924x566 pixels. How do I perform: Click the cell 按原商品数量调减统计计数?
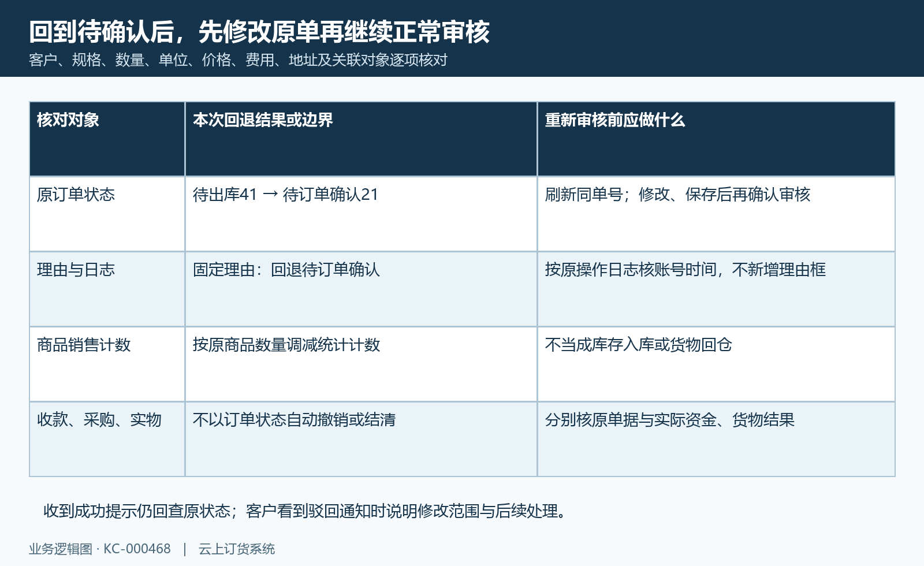pos(361,364)
